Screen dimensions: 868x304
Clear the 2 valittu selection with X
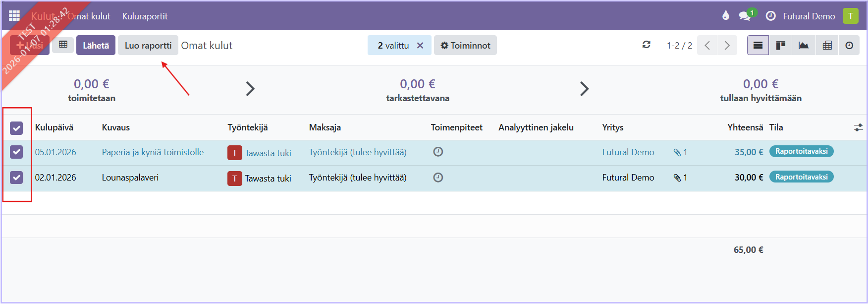(420, 46)
